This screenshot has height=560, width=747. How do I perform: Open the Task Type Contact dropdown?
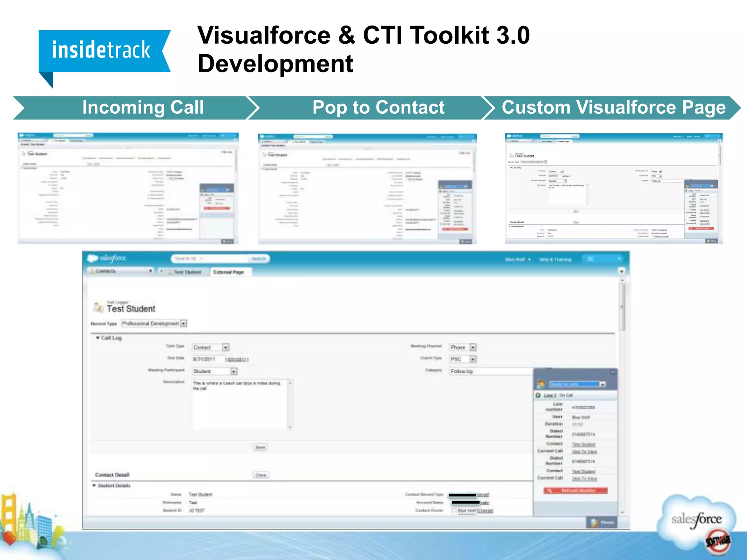coord(226,347)
